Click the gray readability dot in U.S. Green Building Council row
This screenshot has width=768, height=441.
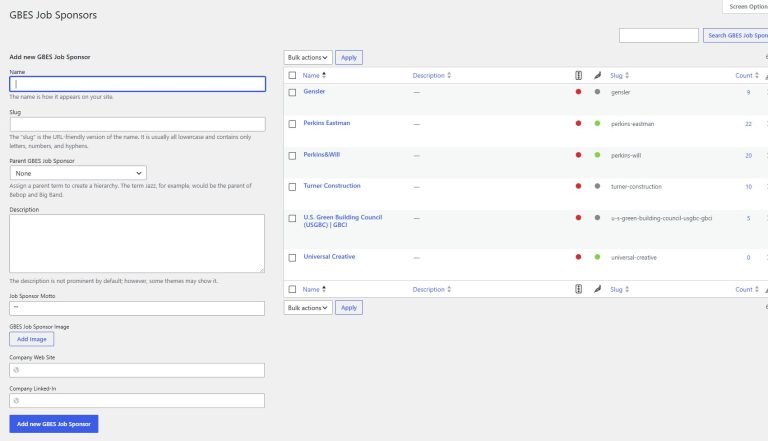click(597, 218)
